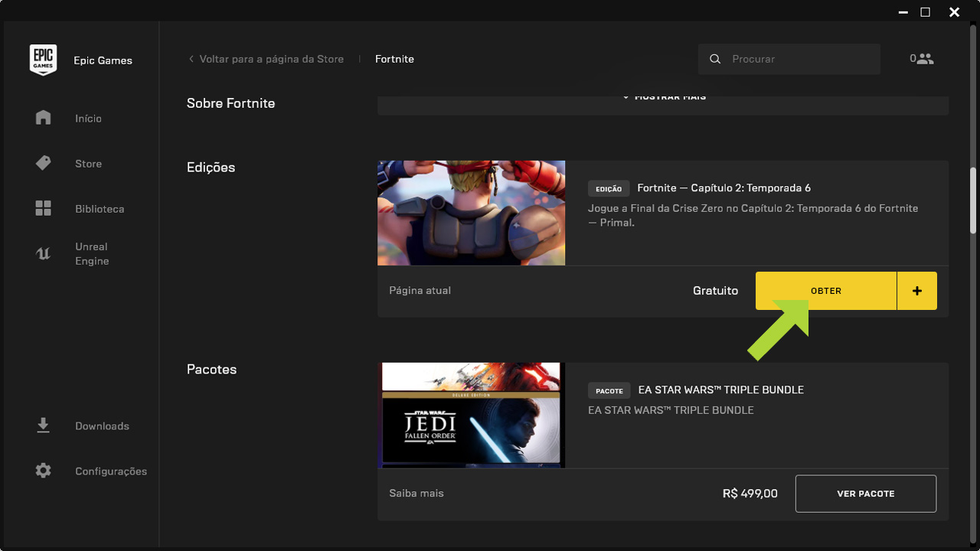Click the Star Wars bundle thumbnail
980x551 pixels.
tap(471, 415)
